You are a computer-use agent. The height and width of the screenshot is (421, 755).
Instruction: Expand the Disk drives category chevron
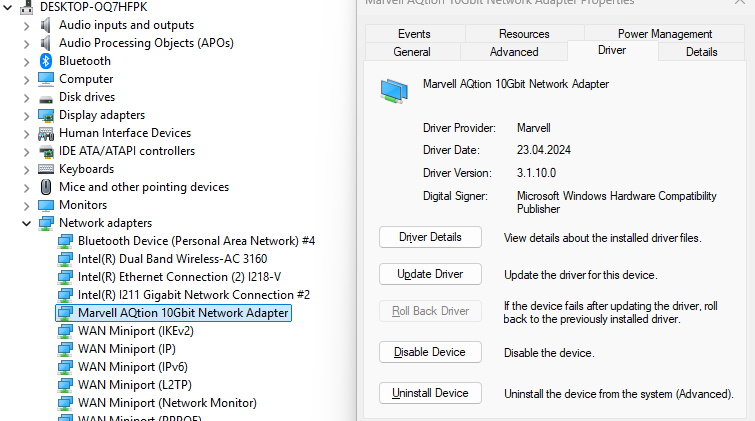pyautogui.click(x=26, y=98)
